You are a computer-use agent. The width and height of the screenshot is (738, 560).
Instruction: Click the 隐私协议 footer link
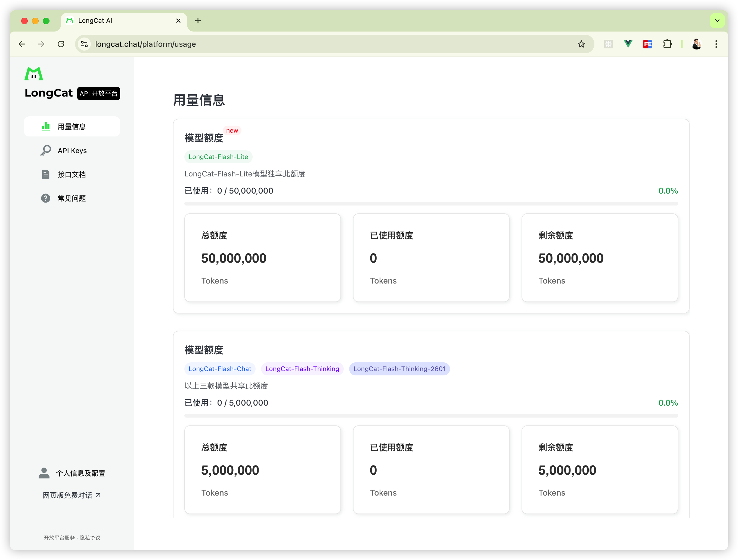(x=90, y=538)
